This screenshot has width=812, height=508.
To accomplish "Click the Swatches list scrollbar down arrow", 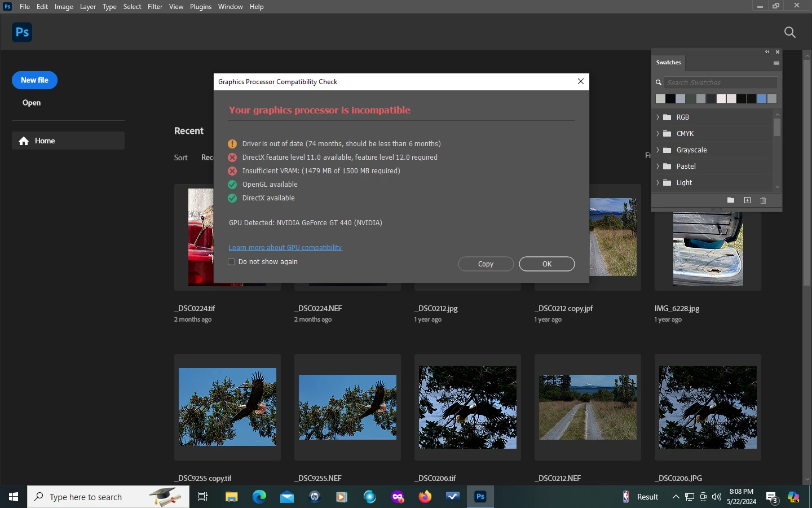I will (x=777, y=187).
